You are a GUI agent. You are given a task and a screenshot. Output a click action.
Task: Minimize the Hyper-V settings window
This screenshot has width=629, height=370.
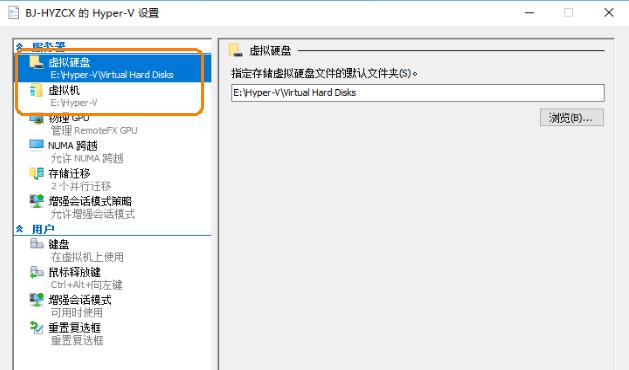530,12
